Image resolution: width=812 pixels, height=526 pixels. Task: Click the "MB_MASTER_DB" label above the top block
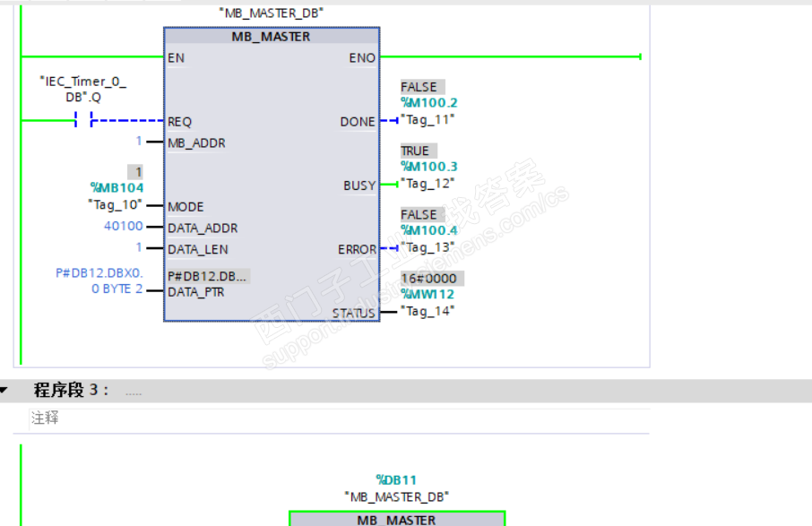point(272,13)
